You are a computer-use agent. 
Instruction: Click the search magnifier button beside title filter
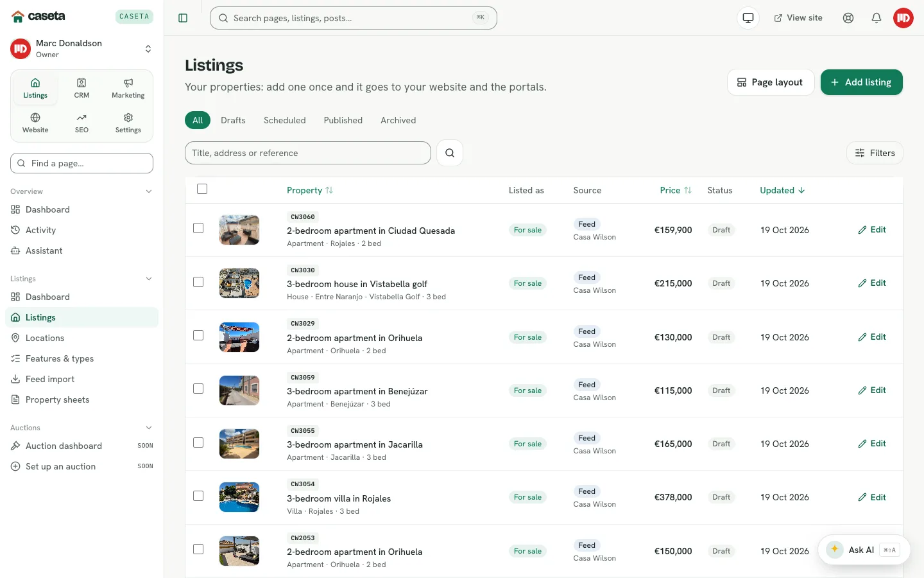[x=450, y=153]
